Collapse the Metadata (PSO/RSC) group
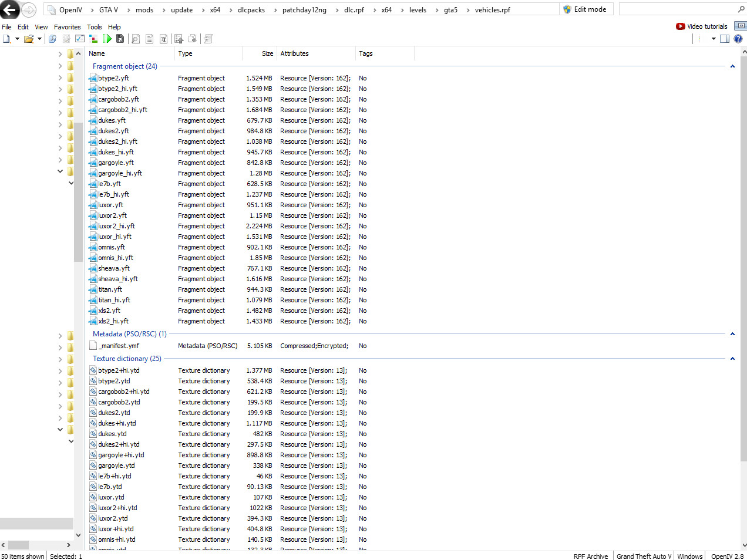The height and width of the screenshot is (560, 747). coord(732,334)
